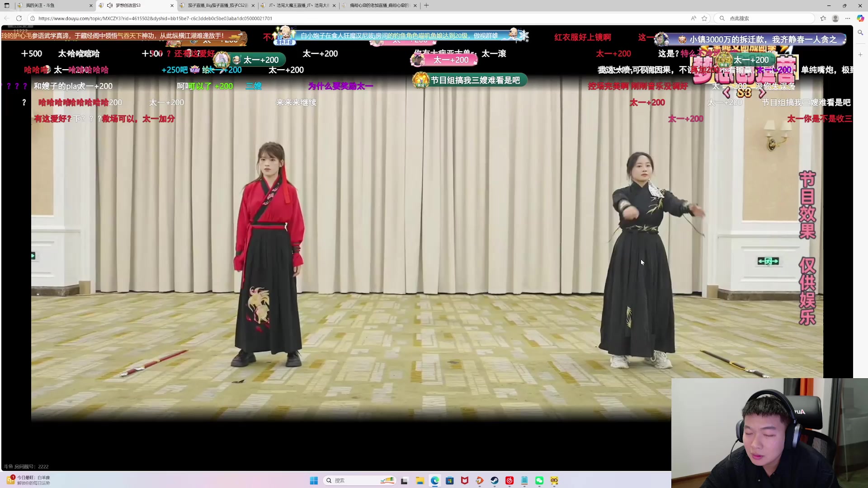Switch to the 痛彻心扉的老加直播 tab
This screenshot has width=868, height=488.
379,5
